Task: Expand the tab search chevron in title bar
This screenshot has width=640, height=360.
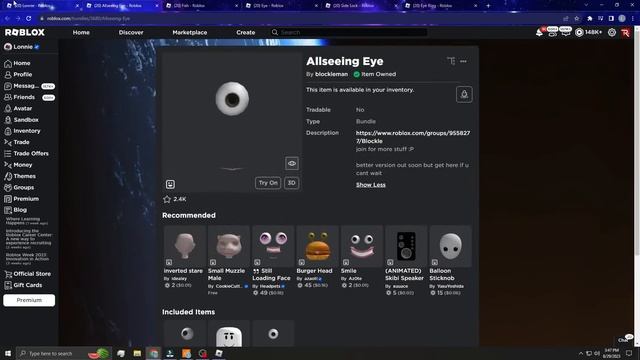Action: 586,5
